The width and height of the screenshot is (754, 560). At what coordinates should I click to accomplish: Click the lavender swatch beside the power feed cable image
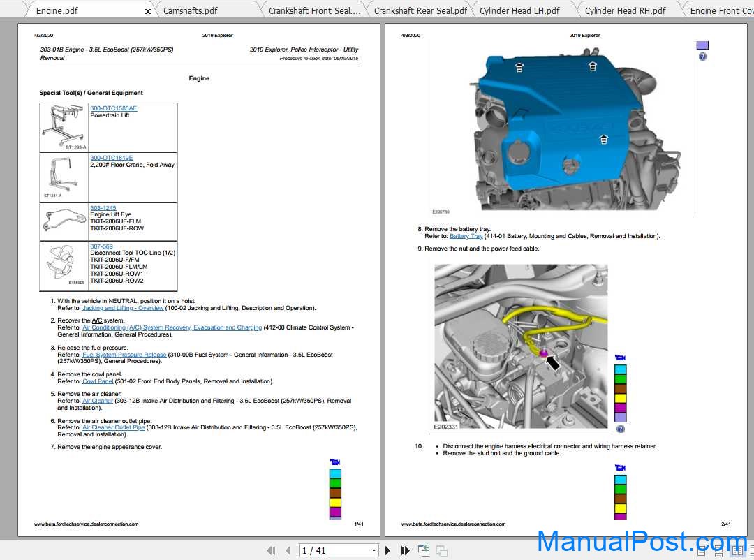pyautogui.click(x=621, y=418)
